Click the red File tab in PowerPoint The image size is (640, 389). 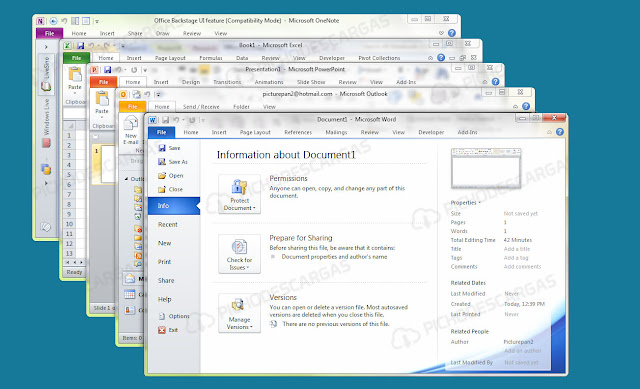click(104, 82)
